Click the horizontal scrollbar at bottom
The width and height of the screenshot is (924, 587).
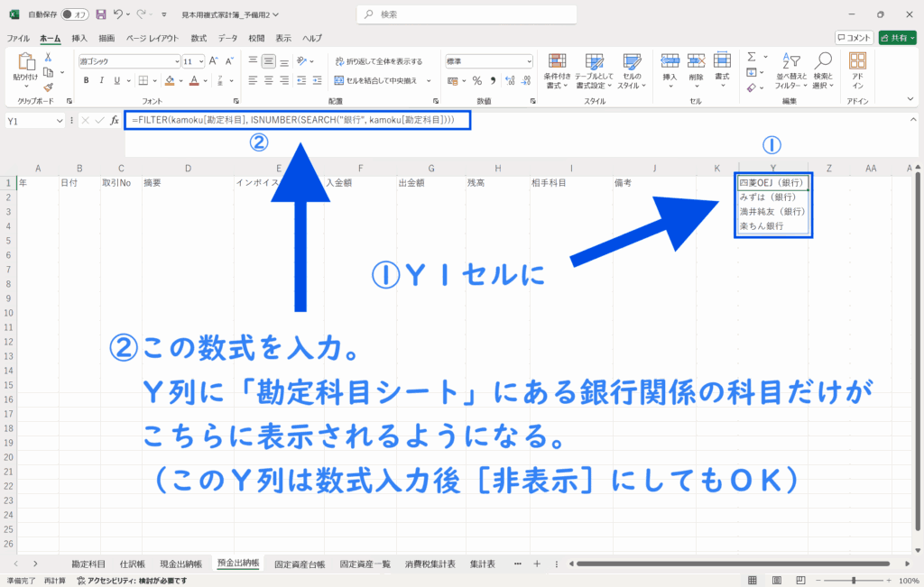click(x=733, y=564)
